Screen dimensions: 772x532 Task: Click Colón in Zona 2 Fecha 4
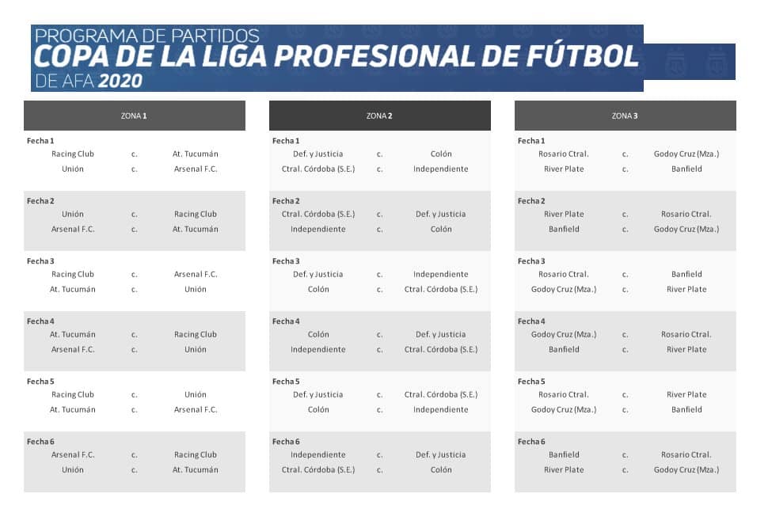318,335
